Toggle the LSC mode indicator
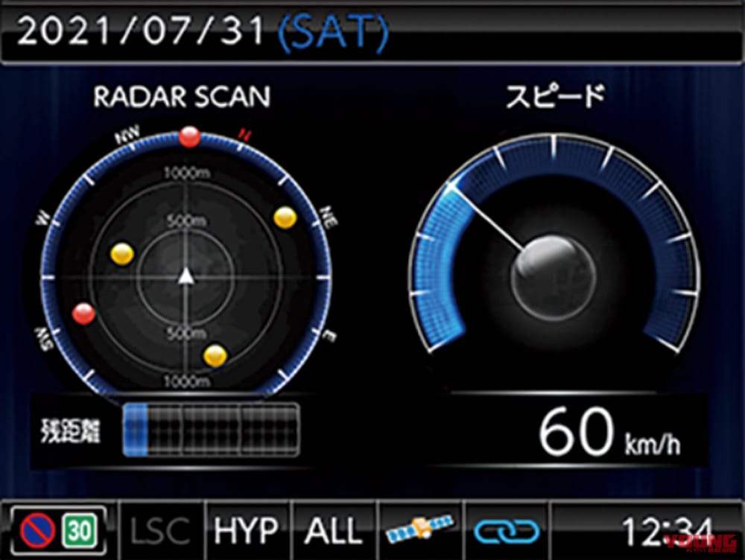 point(160,531)
